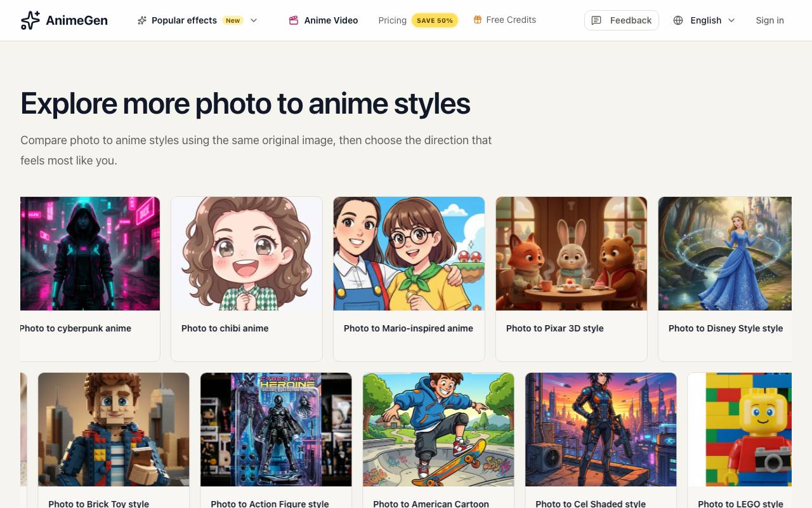Click the AnimeGen sparkle logo icon
812x508 pixels.
30,20
